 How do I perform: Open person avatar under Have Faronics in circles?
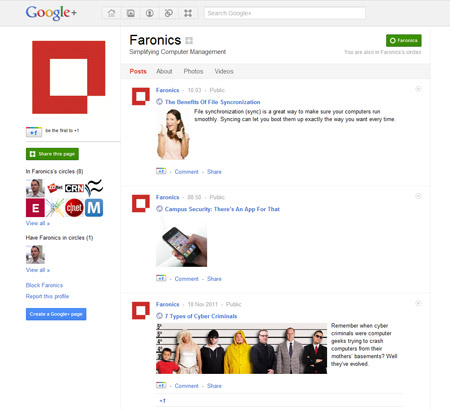tap(35, 254)
